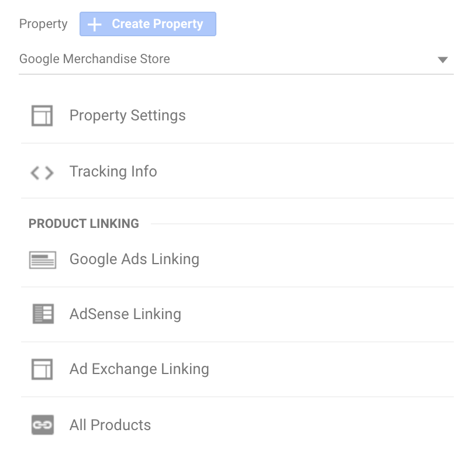Click the All Products chain-link icon
The width and height of the screenshot is (476, 457).
[x=42, y=425]
